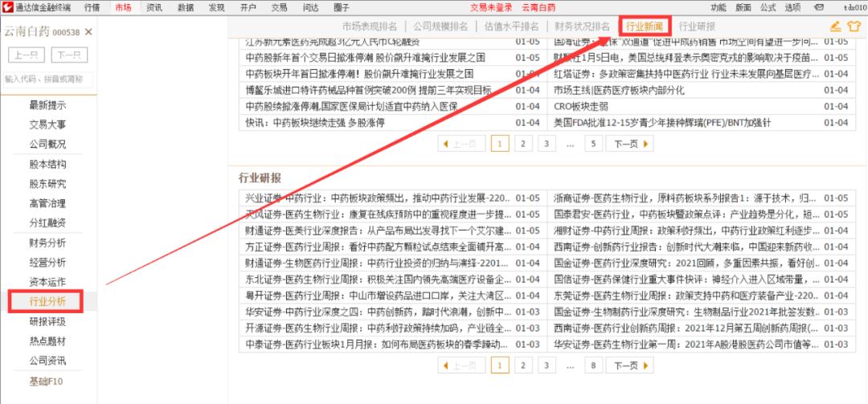This screenshot has width=868, height=404.
Task: Select 高管治理 in sidebar
Action: click(47, 204)
